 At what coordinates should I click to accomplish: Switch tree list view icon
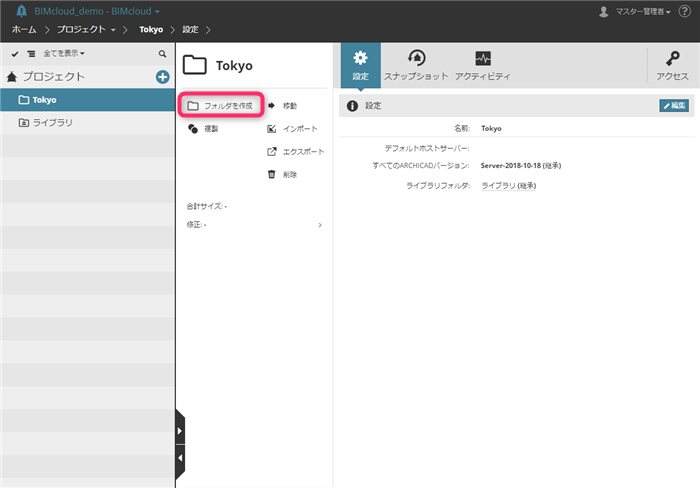31,54
